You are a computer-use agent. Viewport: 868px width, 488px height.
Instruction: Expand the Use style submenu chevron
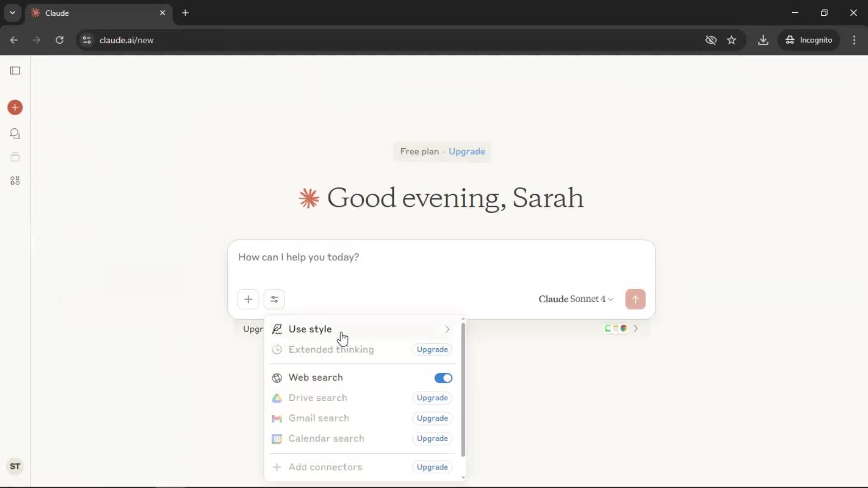click(447, 329)
